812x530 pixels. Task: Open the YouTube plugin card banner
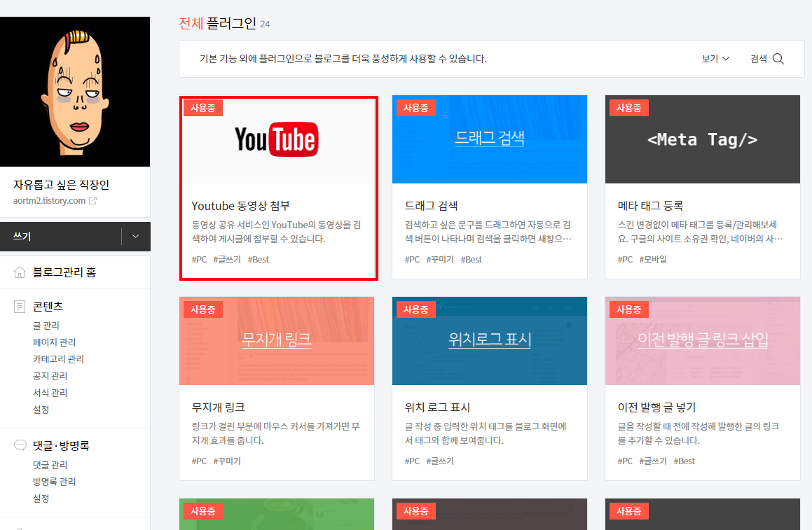click(277, 139)
